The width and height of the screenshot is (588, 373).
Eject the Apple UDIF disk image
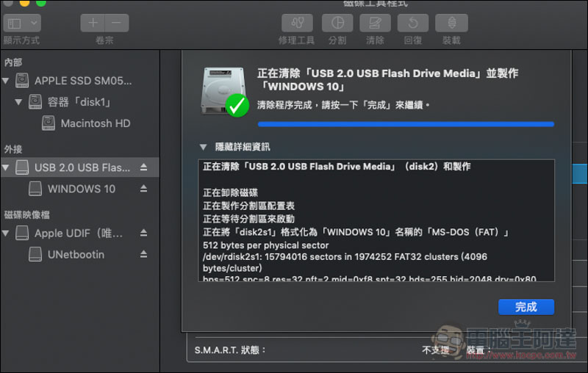[x=143, y=233]
